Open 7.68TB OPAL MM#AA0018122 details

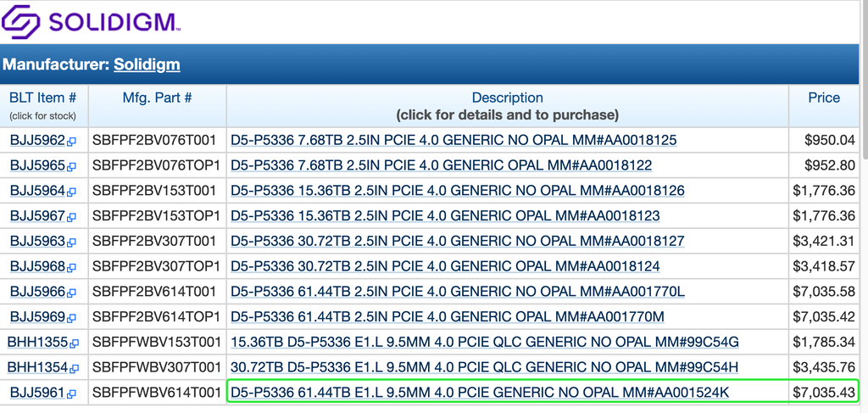[x=441, y=165]
